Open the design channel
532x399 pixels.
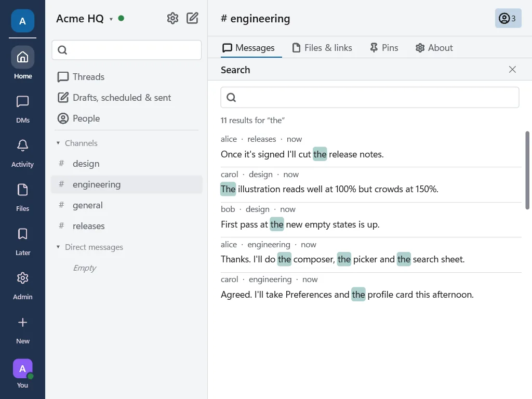pyautogui.click(x=127, y=164)
